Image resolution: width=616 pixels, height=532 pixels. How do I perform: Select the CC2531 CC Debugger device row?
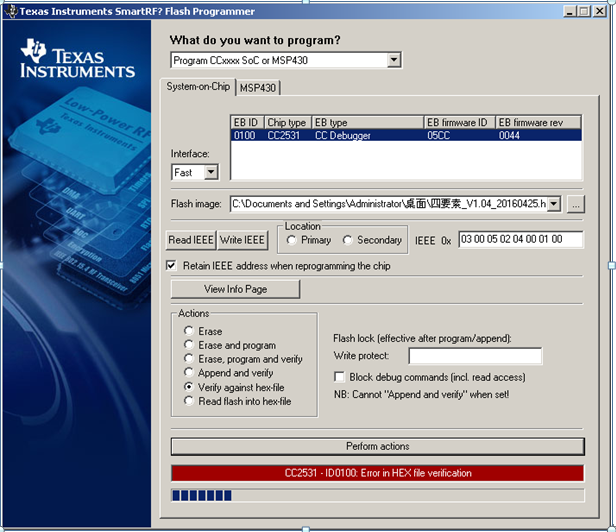pos(406,136)
